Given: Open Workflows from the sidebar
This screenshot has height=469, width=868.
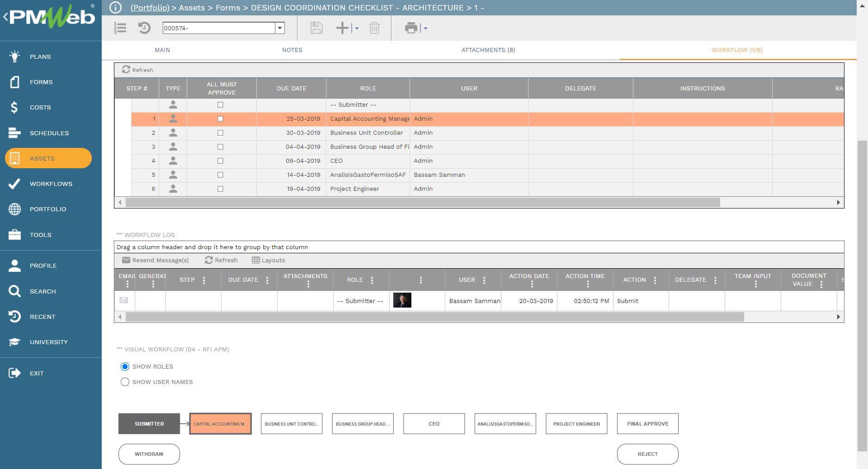Looking at the screenshot, I should 51,184.
